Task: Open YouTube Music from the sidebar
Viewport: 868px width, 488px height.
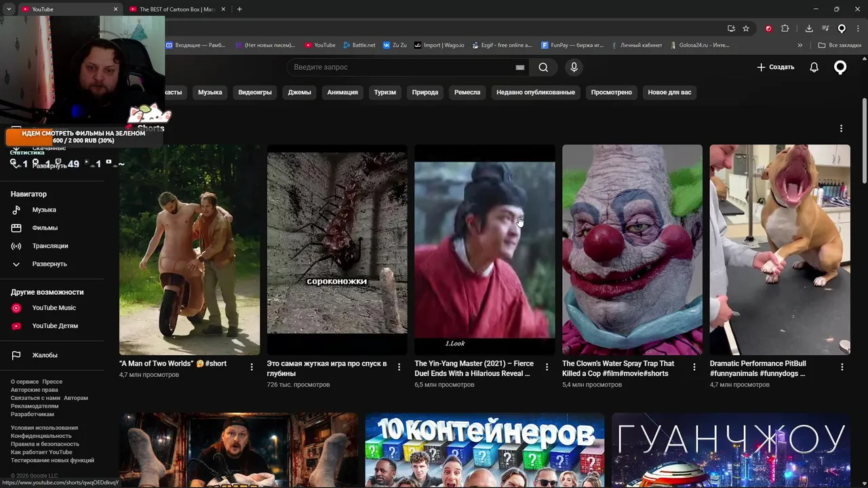Action: pos(54,308)
